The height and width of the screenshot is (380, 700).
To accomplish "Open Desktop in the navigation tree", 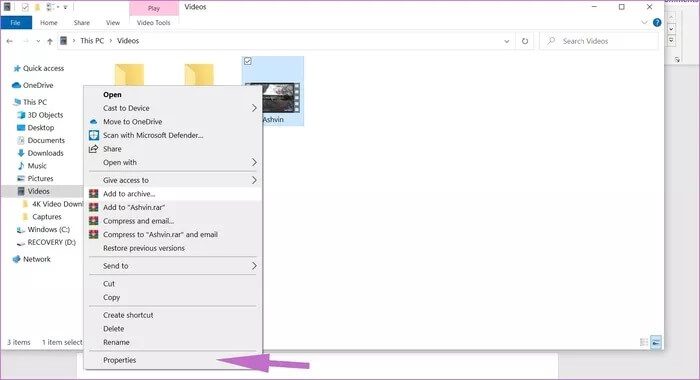I will 41,127.
